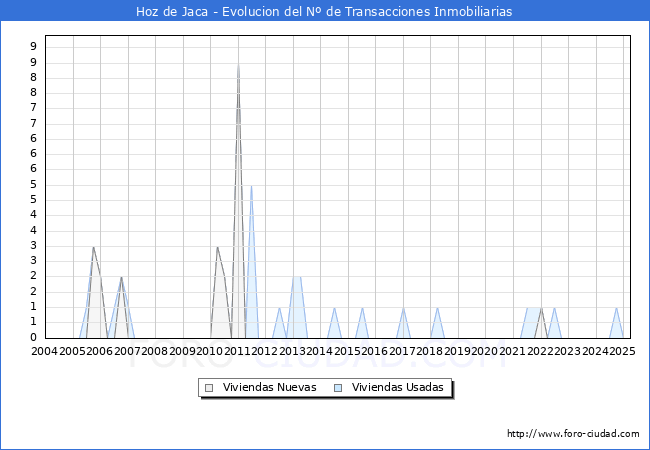The height and width of the screenshot is (450, 650).
Task: Click the 2004 x-axis label
Action: coord(45,351)
